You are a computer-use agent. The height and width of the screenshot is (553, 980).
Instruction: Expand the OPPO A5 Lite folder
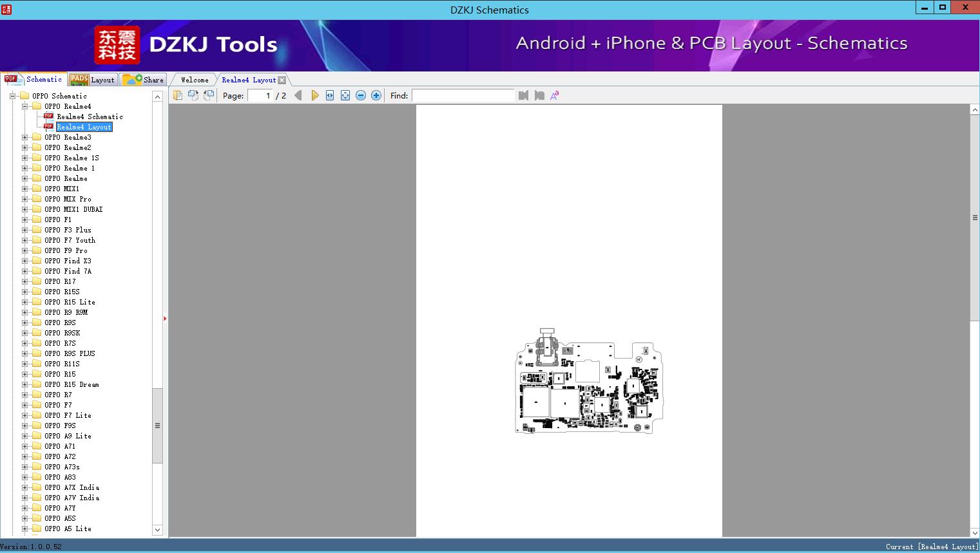[24, 529]
